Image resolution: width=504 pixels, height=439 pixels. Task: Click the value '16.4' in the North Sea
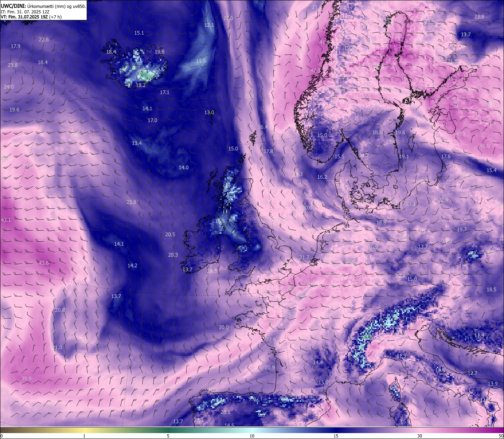(x=263, y=127)
